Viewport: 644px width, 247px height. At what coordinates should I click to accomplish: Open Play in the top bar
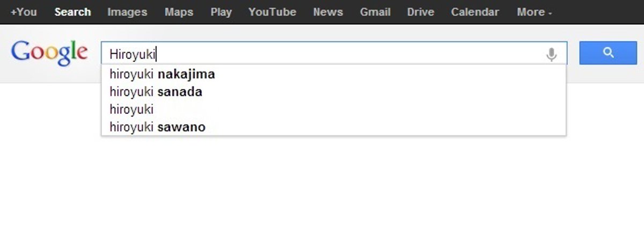221,12
